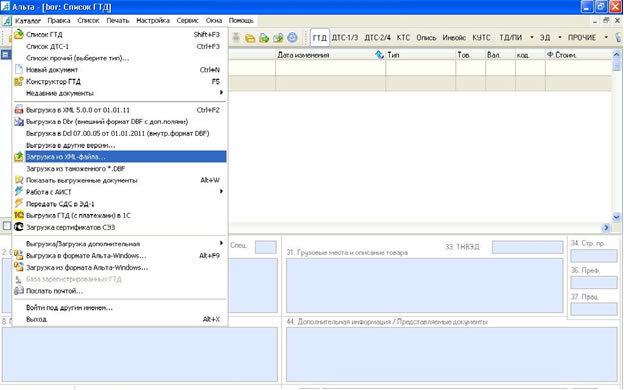Viewport: 624px width, 390px height.
Task: Switch to the КТС tab
Action: coord(403,37)
